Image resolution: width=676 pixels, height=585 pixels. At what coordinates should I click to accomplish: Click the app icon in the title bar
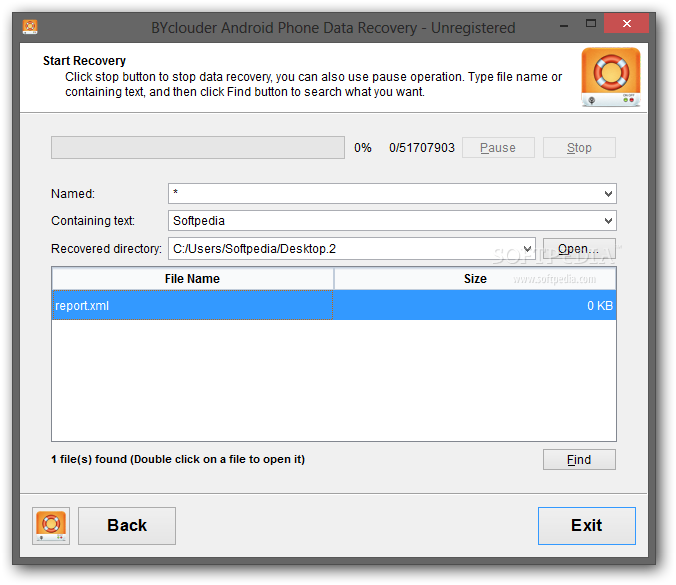(x=30, y=27)
